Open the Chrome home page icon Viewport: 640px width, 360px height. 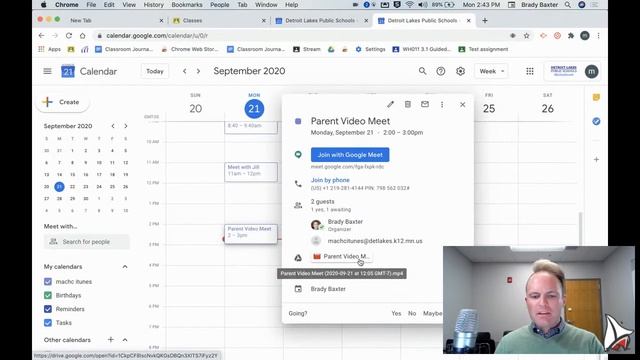[x=82, y=36]
